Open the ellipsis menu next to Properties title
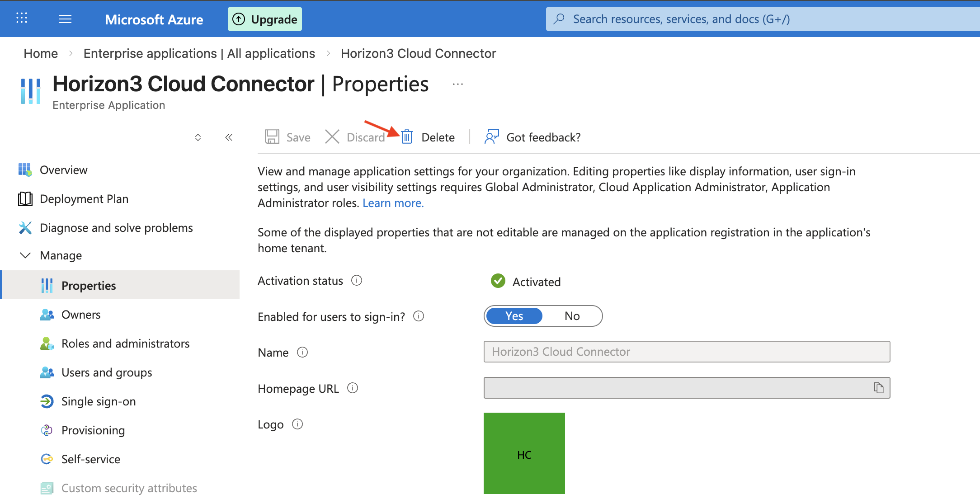Viewport: 980px width, 499px height. pos(458,84)
